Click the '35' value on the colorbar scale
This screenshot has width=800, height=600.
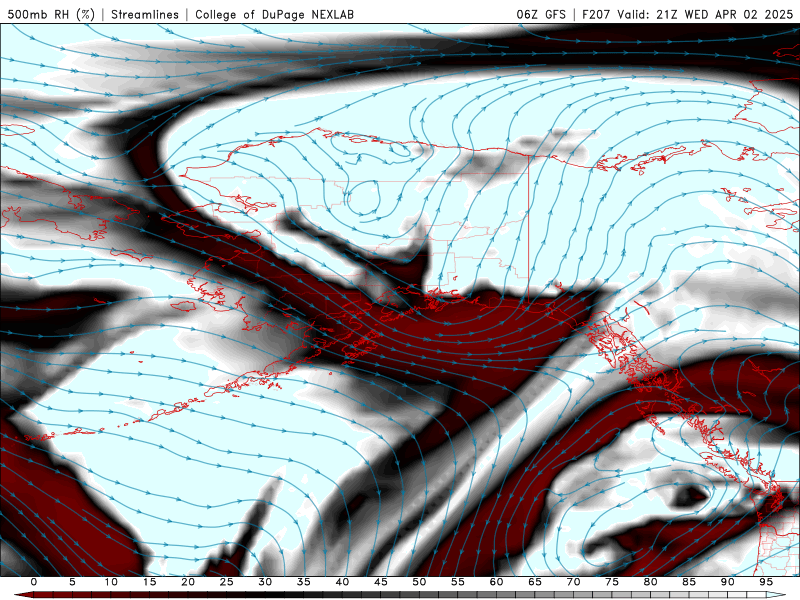[x=304, y=582]
